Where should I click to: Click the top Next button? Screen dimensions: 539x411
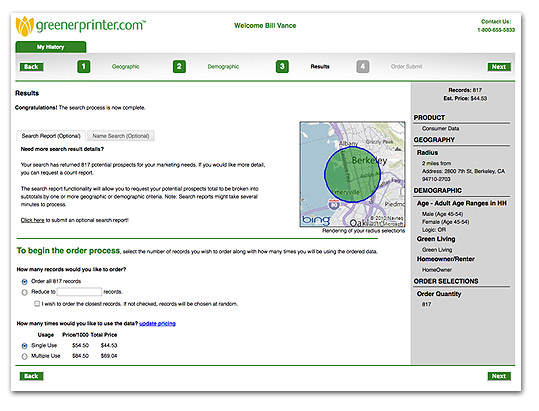pyautogui.click(x=499, y=67)
